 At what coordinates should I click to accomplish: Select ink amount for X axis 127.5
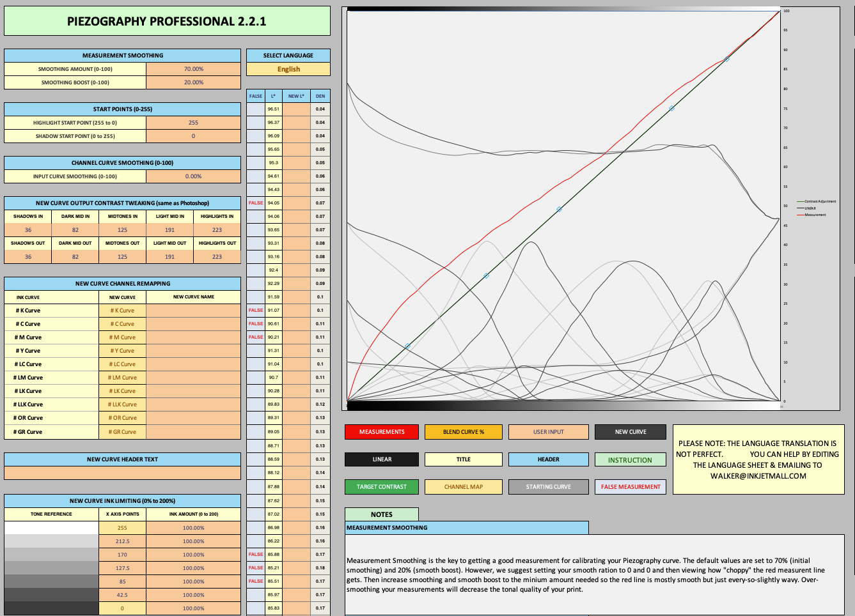193,568
